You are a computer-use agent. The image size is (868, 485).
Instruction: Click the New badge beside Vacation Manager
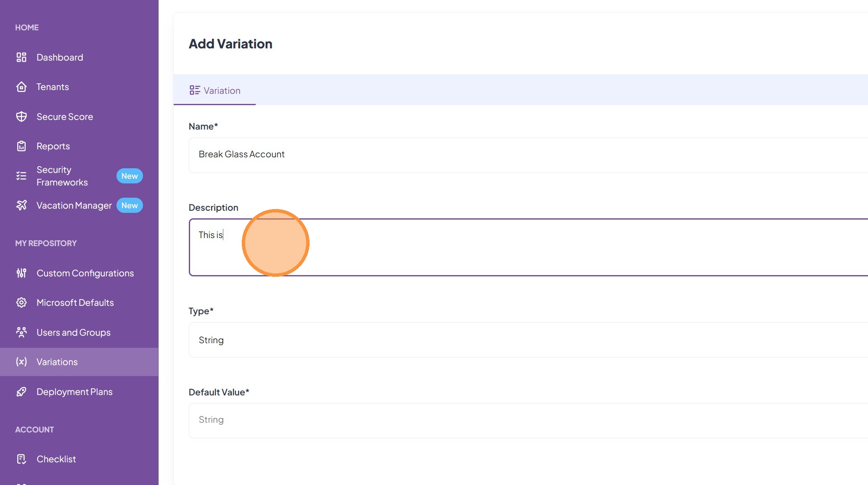[x=130, y=205]
